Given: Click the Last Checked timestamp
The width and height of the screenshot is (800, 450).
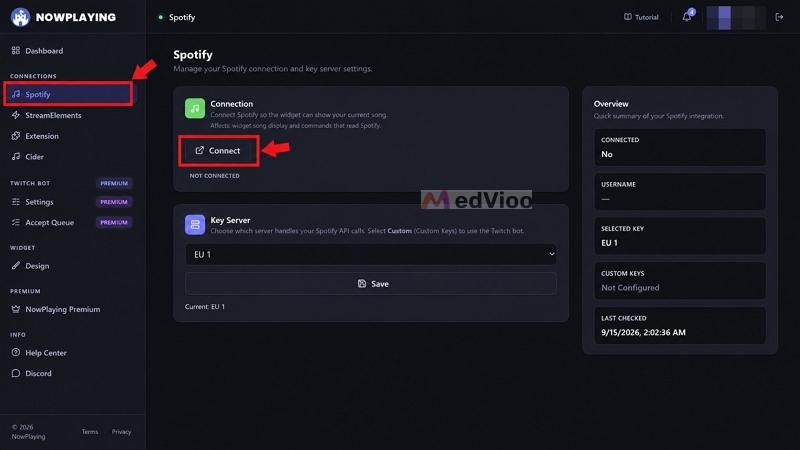Looking at the screenshot, I should (x=643, y=332).
